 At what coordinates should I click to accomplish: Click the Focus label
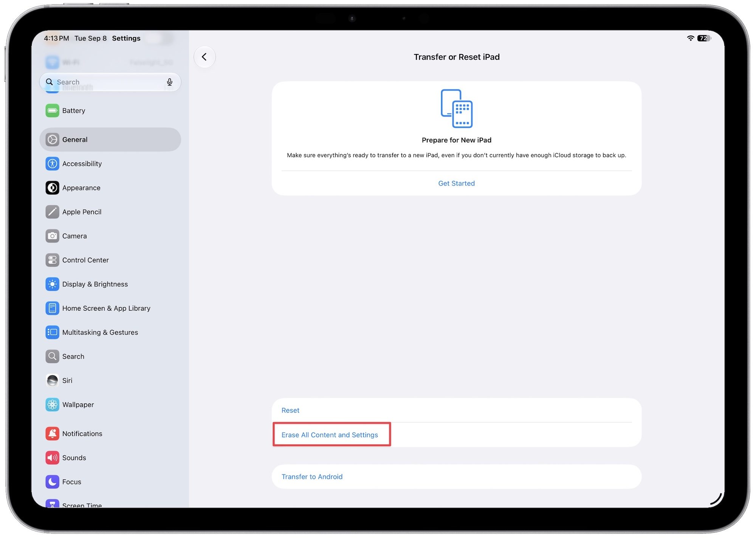[x=72, y=482]
